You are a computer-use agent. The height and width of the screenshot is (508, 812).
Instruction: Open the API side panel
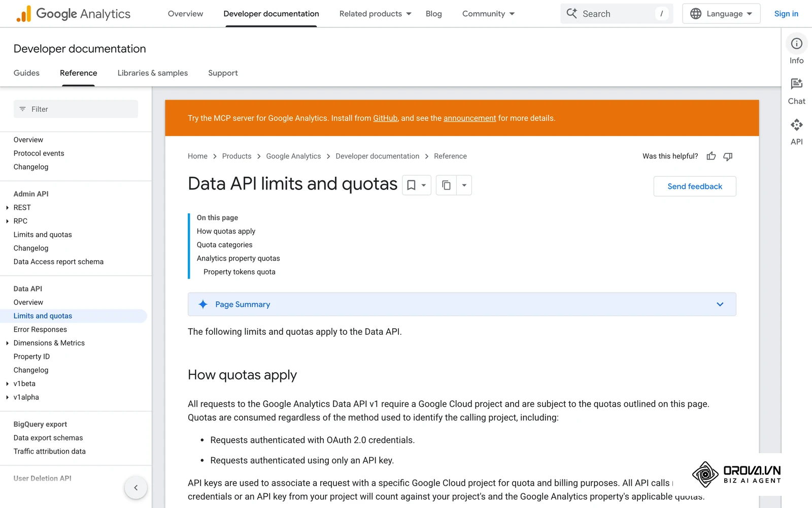click(796, 132)
